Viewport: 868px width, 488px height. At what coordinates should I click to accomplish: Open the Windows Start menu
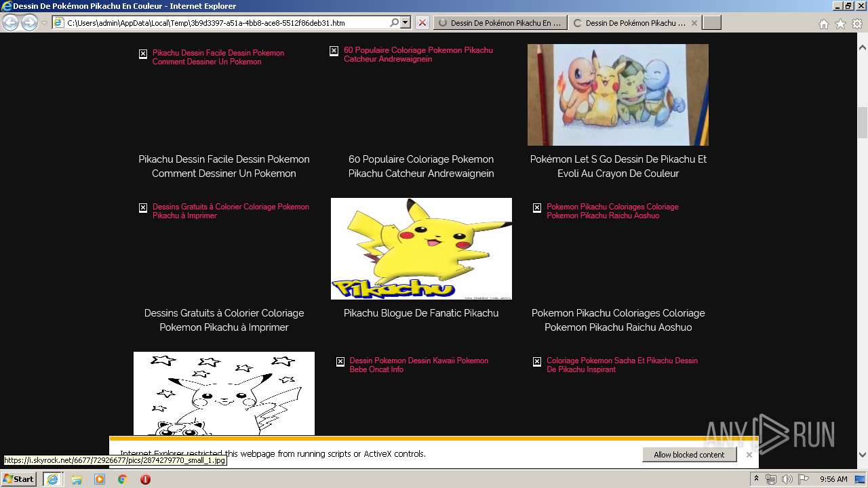(x=18, y=479)
